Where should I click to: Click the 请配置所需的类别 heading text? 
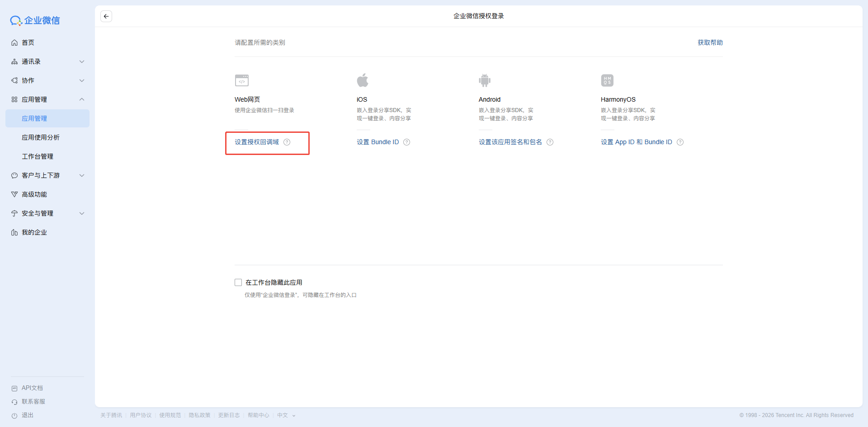260,42
